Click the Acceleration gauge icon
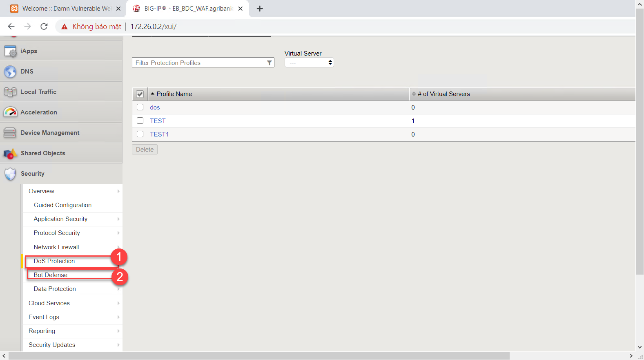This screenshot has width=644, height=360. point(10,112)
